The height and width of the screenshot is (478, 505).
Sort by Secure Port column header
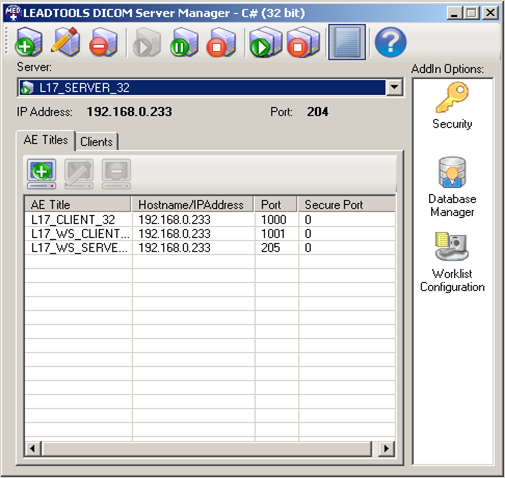tap(347, 204)
